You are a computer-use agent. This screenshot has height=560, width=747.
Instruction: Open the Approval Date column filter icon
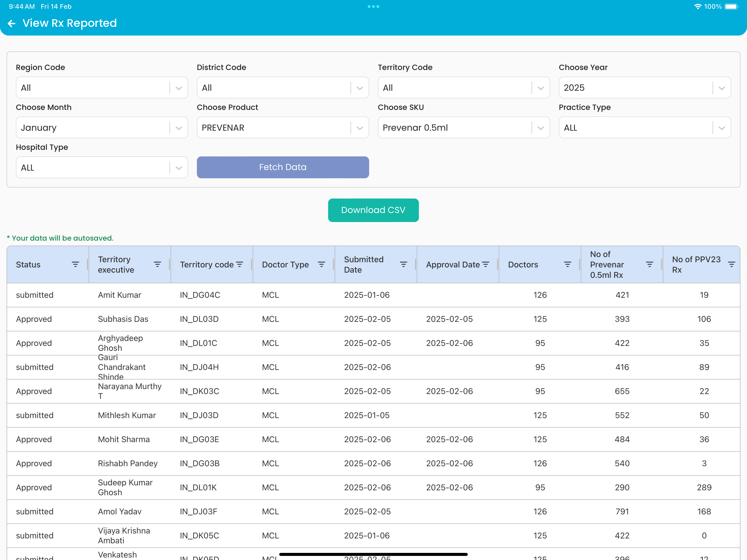486,264
